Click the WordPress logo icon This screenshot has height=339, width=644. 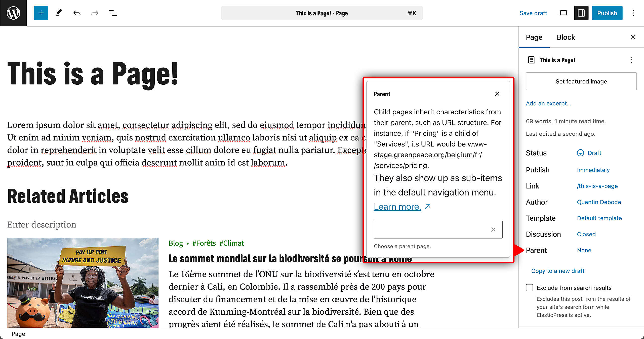coord(13,13)
